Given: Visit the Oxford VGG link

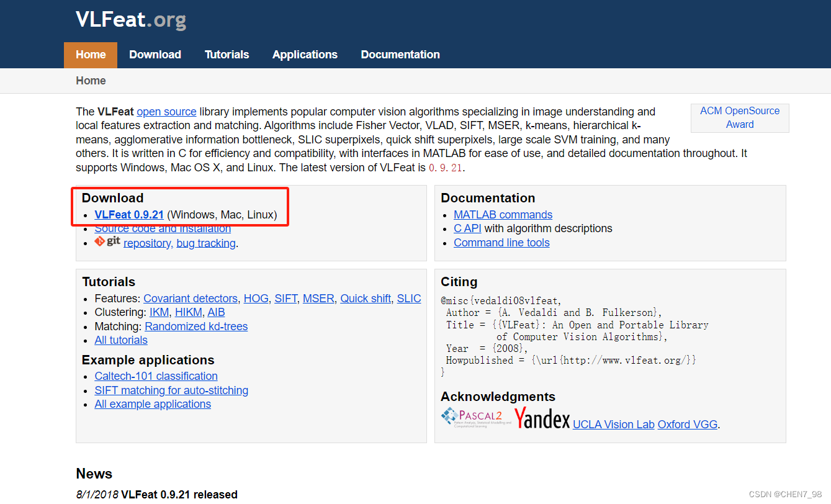Looking at the screenshot, I should tap(688, 425).
